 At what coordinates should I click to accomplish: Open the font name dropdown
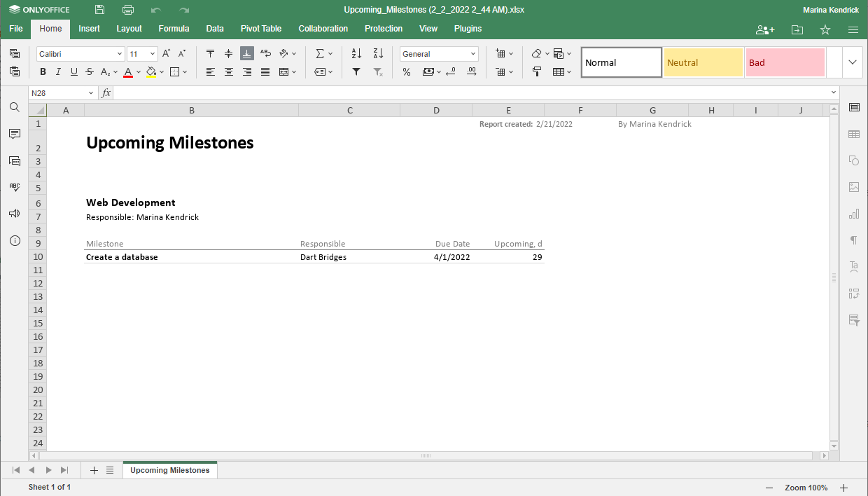click(119, 53)
